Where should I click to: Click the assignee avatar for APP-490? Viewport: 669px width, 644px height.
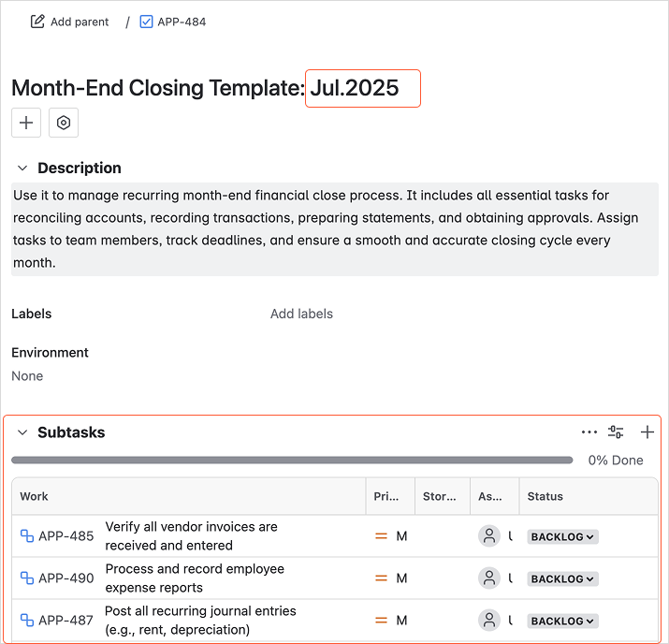488,578
